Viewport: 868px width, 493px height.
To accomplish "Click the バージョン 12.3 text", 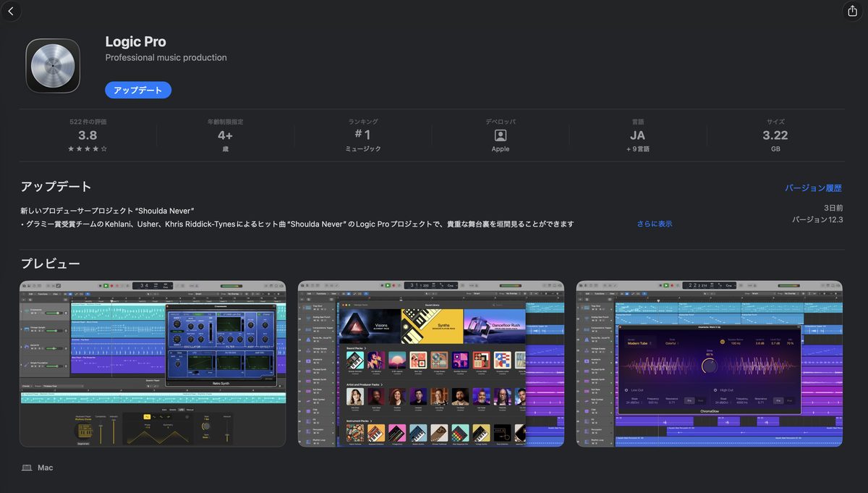I will click(x=817, y=219).
